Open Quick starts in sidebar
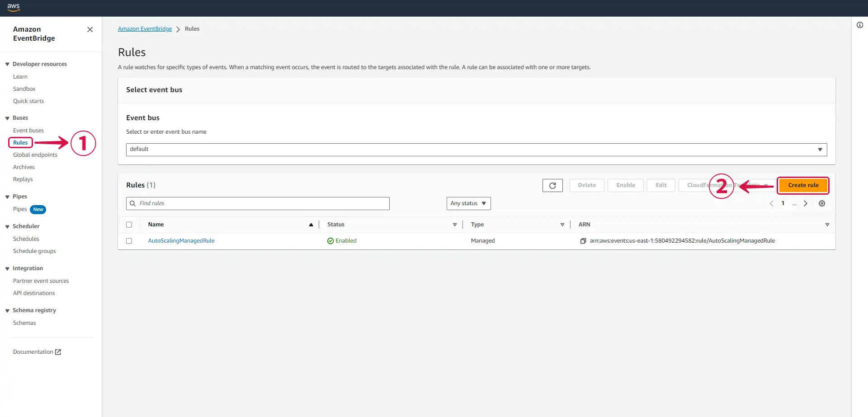The width and height of the screenshot is (868, 417). coord(28,101)
